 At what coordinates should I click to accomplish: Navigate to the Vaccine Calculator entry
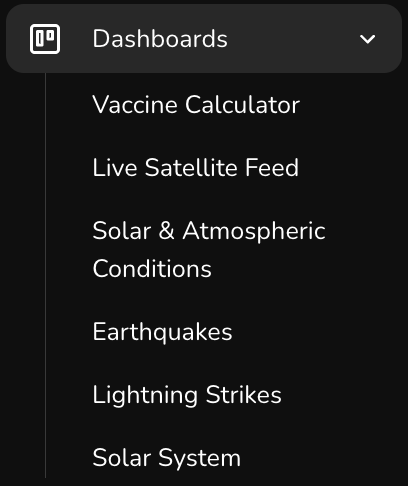pyautogui.click(x=196, y=105)
